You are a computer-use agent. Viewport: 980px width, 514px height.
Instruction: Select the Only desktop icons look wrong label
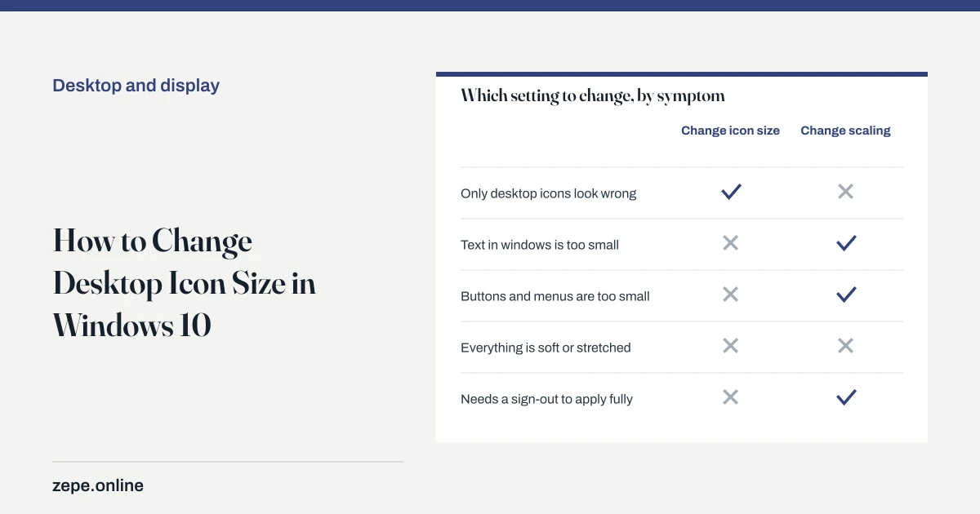(548, 193)
